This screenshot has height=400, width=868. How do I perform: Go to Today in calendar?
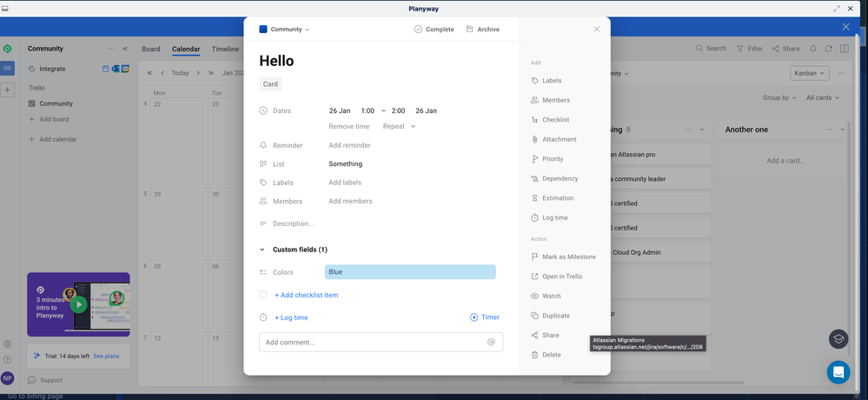tap(180, 72)
